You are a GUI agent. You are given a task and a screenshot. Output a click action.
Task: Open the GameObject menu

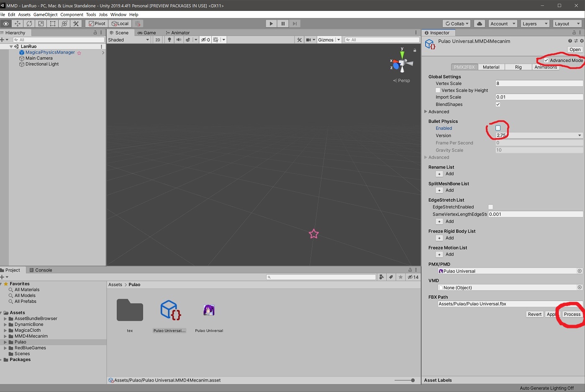[45, 15]
